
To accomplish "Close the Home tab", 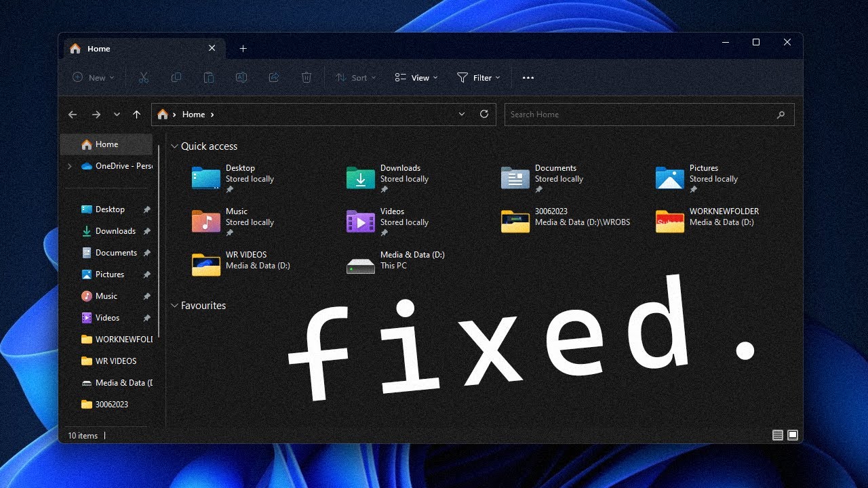I will point(212,48).
